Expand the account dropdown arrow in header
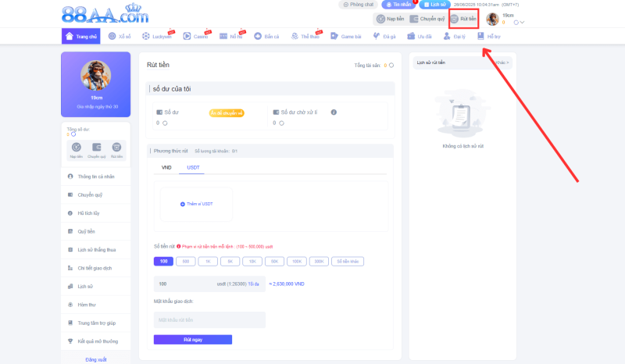 pos(522,23)
